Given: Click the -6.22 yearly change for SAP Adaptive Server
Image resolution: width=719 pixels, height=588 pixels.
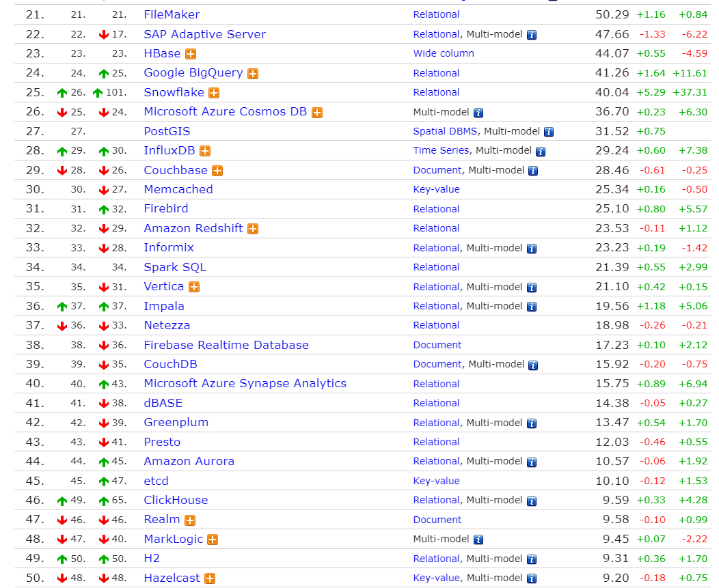Looking at the screenshot, I should [x=694, y=34].
